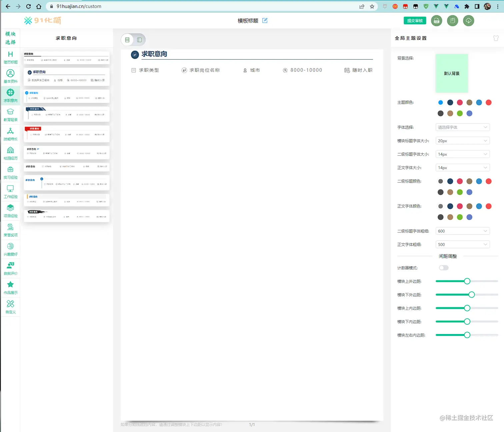Select the 荣誉奖项 module icon
This screenshot has width=504, height=432.
coord(10,229)
